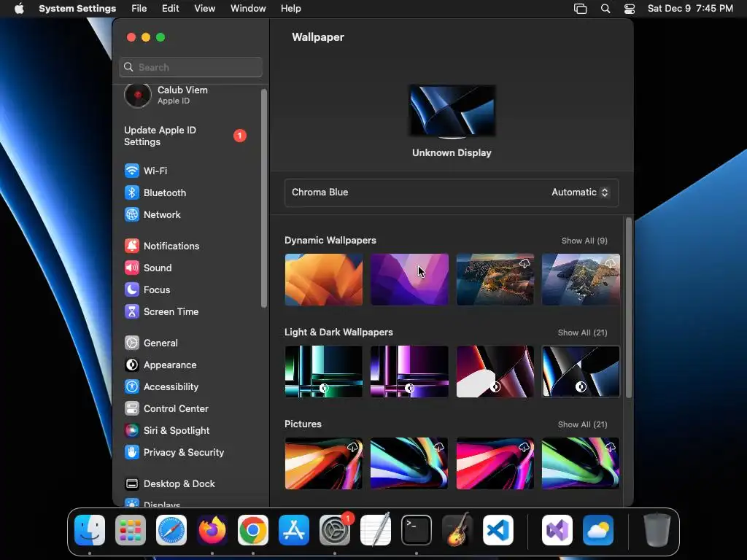Select the red Chroma Light & Dark wallpaper
This screenshot has height=560, width=747.
(495, 371)
